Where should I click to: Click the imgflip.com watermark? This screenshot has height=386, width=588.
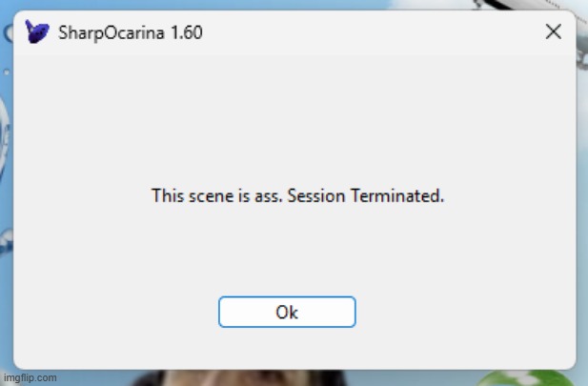(32, 378)
